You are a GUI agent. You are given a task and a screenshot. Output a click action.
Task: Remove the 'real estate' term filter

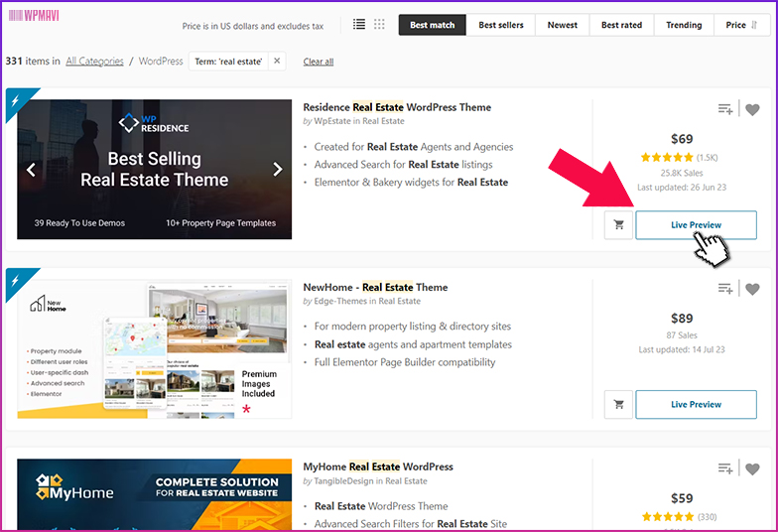pyautogui.click(x=277, y=62)
